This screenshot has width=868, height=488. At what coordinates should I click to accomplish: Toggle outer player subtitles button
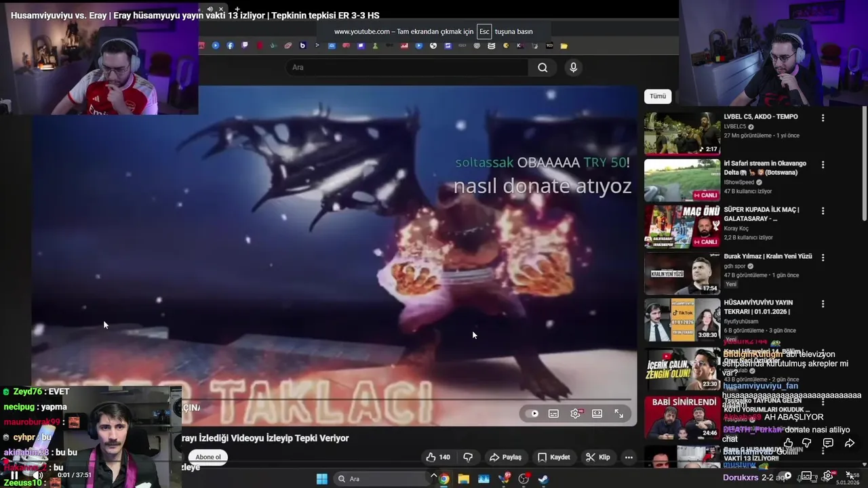806,476
